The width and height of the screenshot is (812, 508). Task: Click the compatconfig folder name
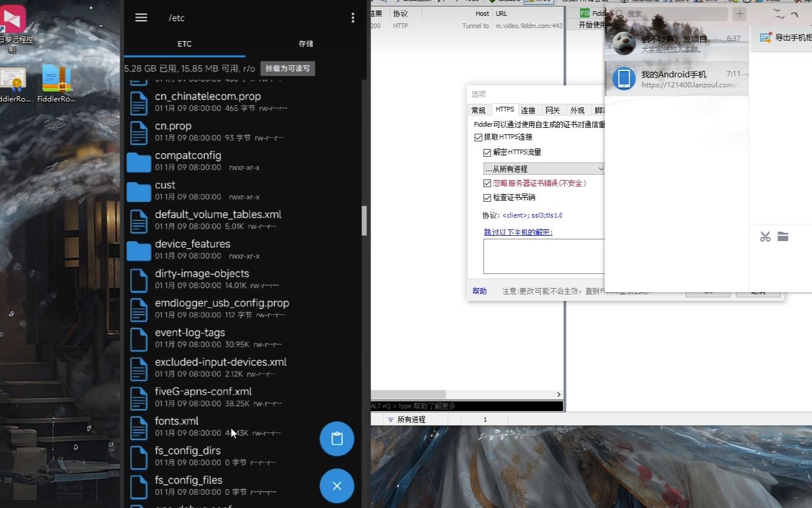click(188, 155)
